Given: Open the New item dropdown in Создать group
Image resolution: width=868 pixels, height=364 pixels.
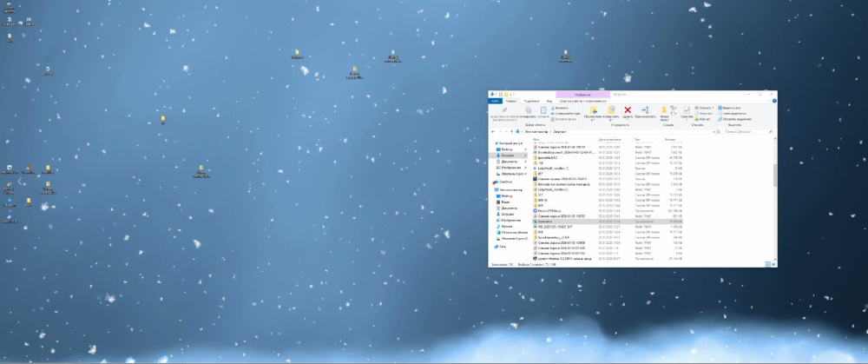Looking at the screenshot, I should [674, 107].
